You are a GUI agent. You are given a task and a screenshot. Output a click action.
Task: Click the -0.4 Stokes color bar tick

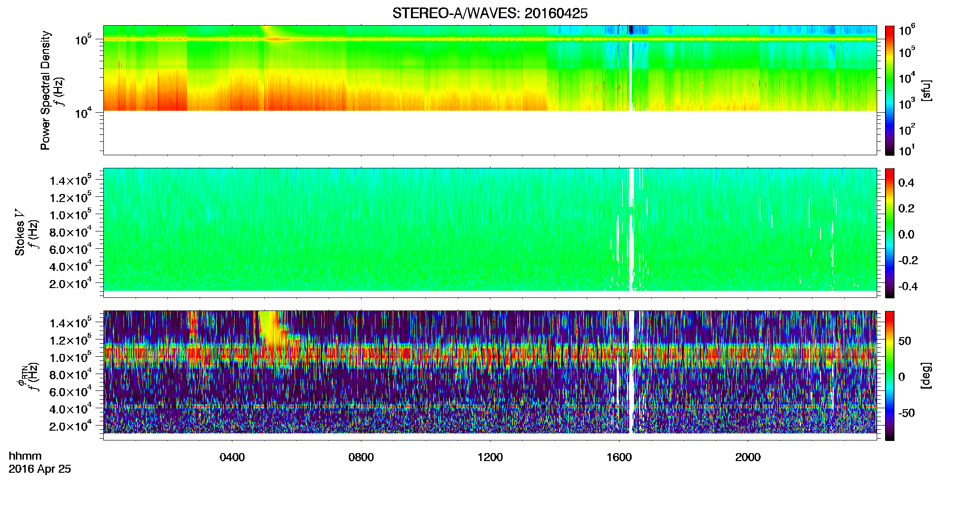click(x=908, y=286)
